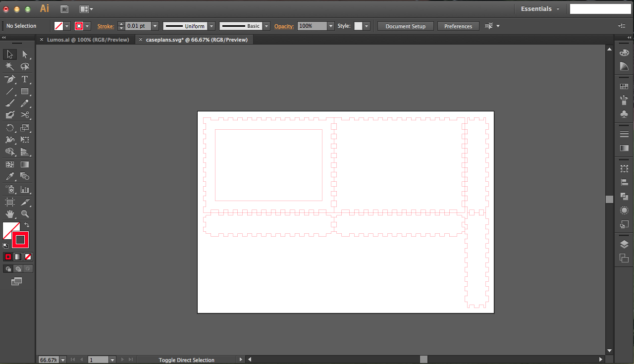The image size is (634, 364).
Task: Click the Document Setup button
Action: coord(405,26)
